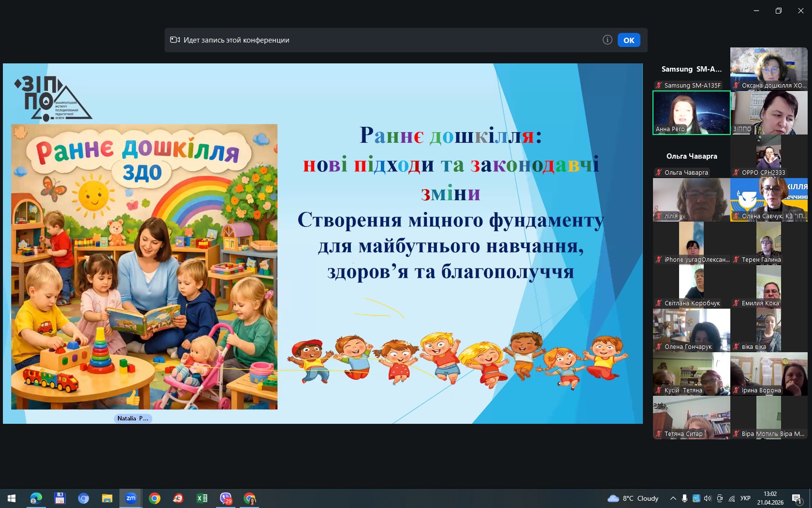Click the microphone icon in the system tray

(684, 498)
